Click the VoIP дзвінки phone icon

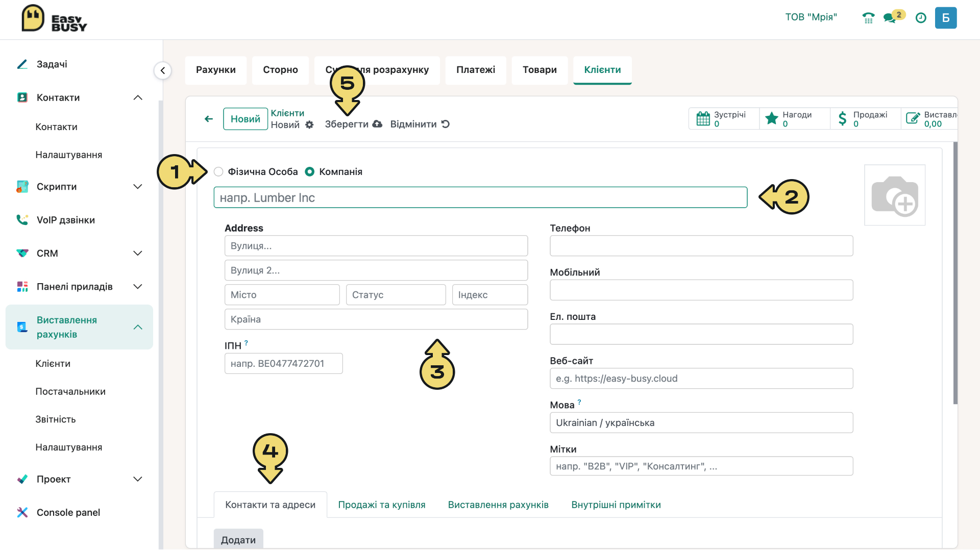[x=22, y=220]
